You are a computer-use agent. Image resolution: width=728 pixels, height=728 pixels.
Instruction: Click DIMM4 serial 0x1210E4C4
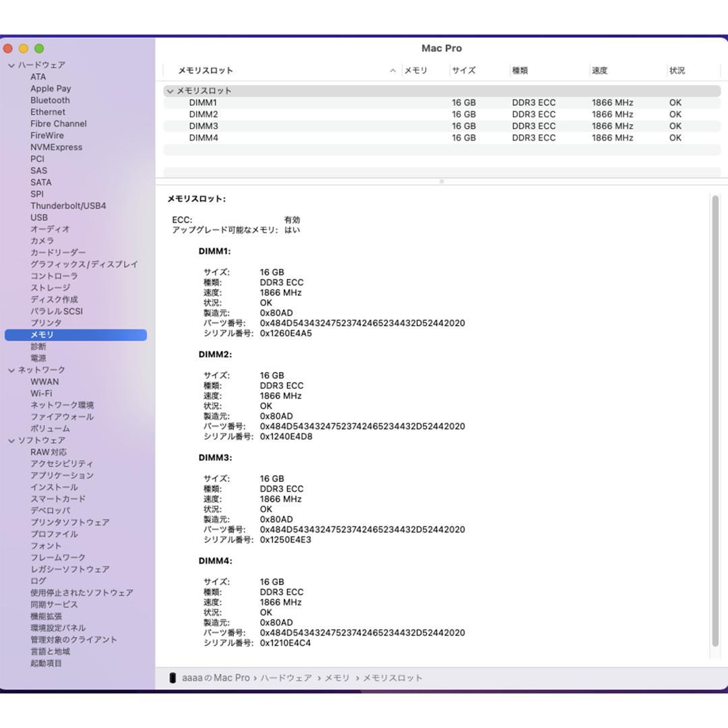point(285,643)
